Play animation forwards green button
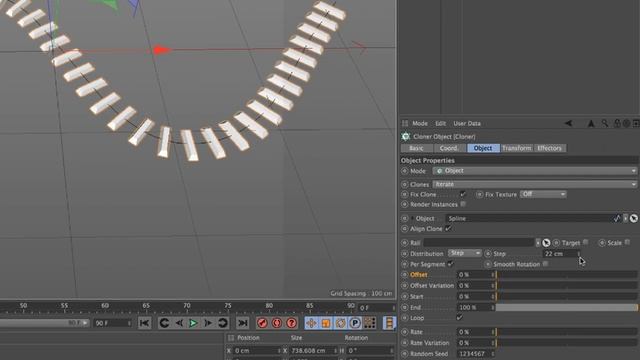The height and width of the screenshot is (360, 640). point(193,323)
